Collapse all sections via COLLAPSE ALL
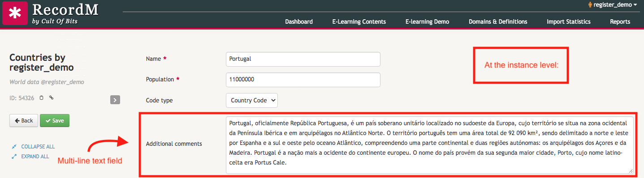This screenshot has width=644, height=178. pos(38,147)
